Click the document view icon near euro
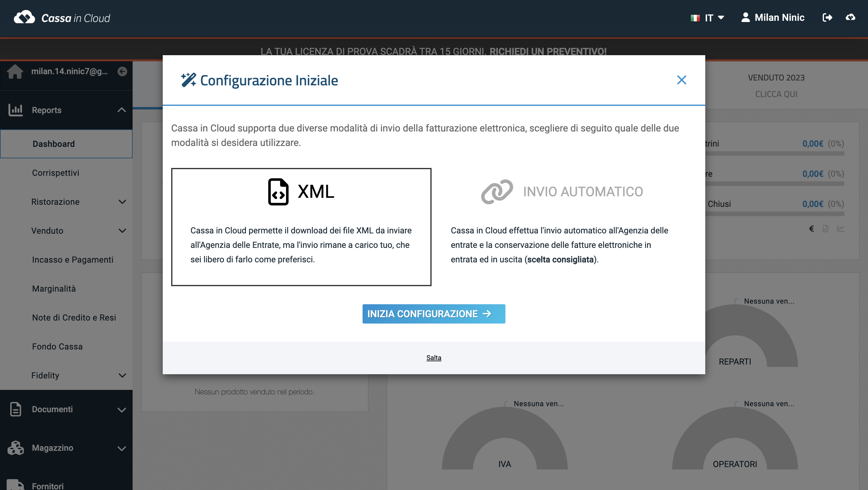This screenshot has height=490, width=868. (x=825, y=229)
